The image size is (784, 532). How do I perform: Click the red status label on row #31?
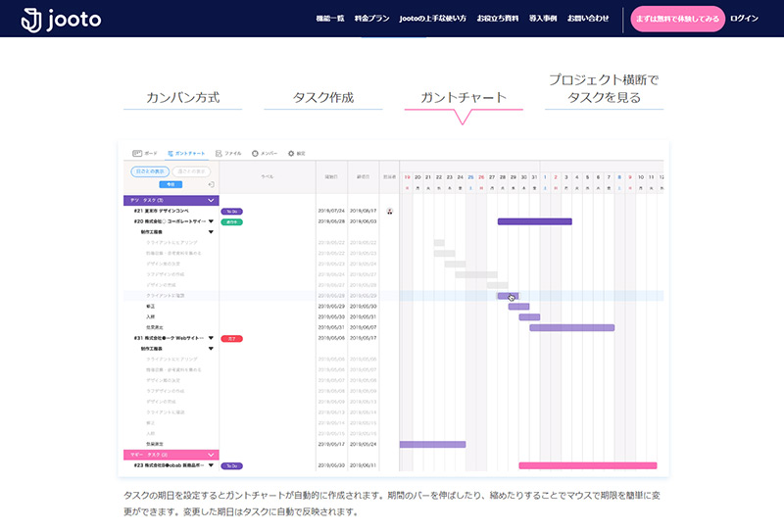coord(231,338)
